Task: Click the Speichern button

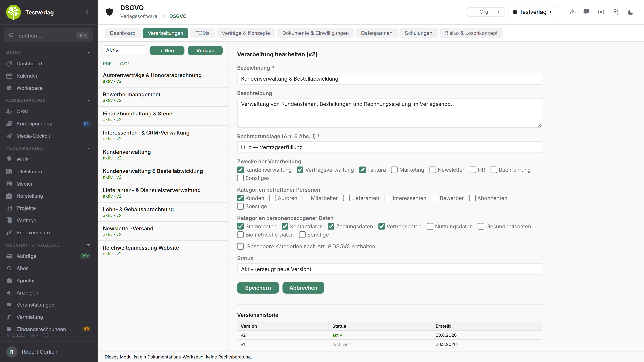Action: click(258, 288)
